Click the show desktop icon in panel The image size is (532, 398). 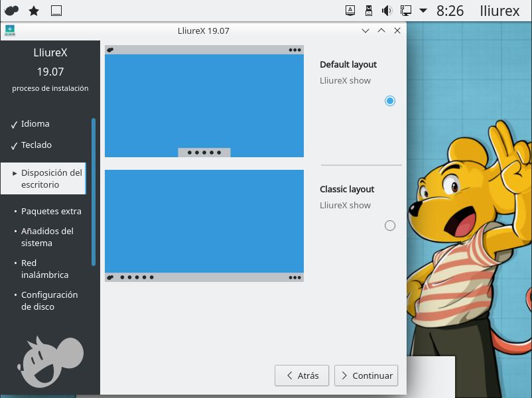coord(56,11)
